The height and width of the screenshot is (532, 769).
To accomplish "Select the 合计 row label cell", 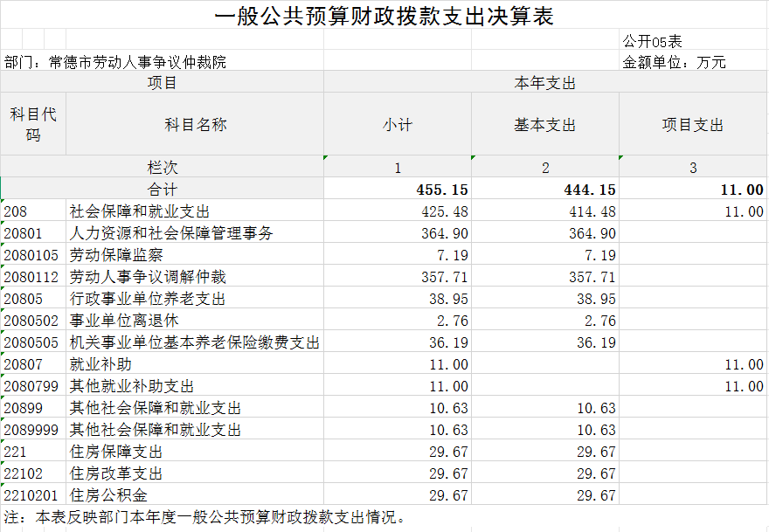I will click(162, 190).
